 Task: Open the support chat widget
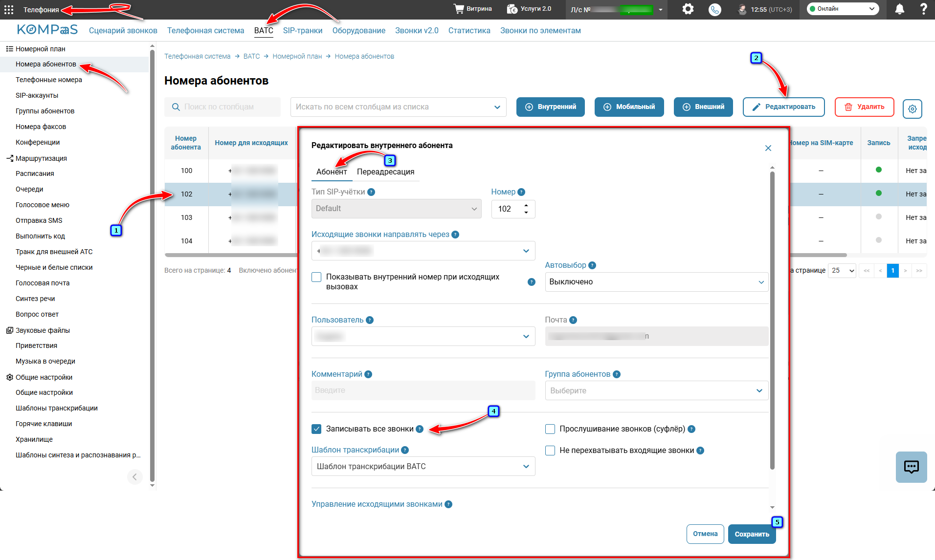click(x=912, y=467)
